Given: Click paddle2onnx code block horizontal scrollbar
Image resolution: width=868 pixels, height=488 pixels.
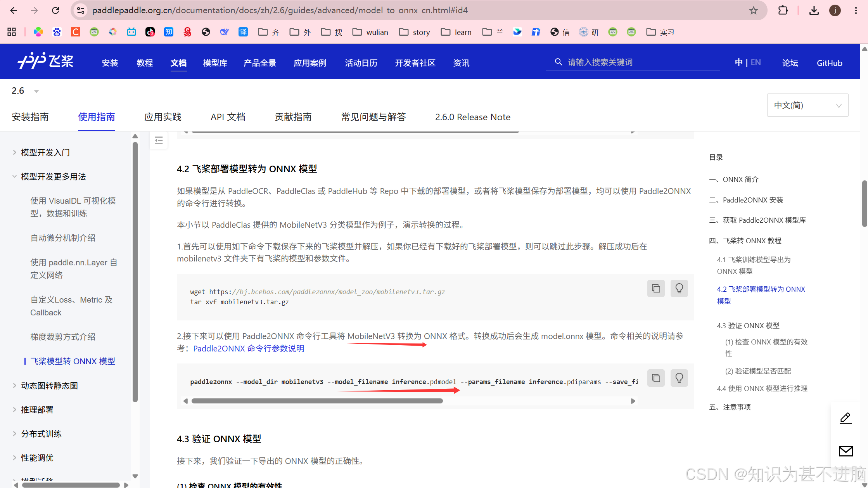Looking at the screenshot, I should pyautogui.click(x=317, y=401).
